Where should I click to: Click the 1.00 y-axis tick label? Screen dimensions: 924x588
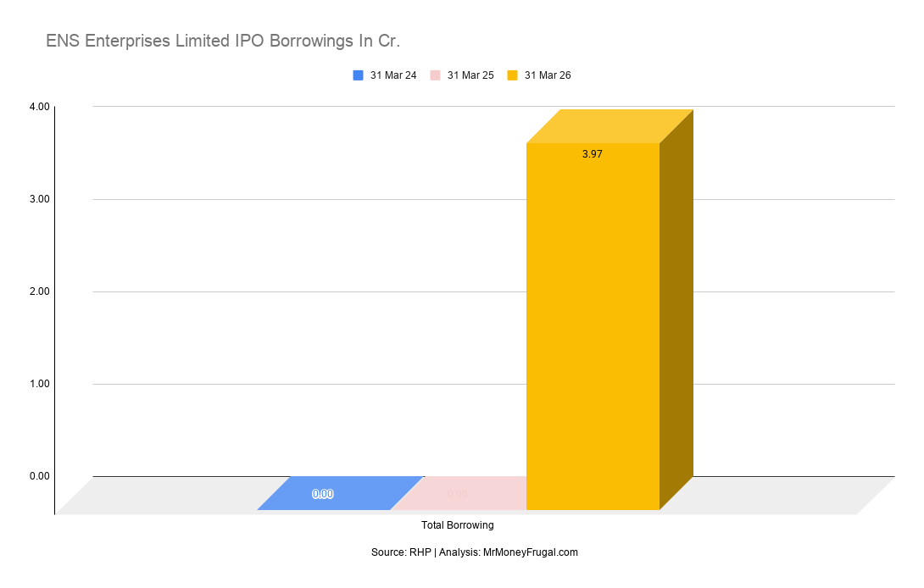tap(40, 384)
